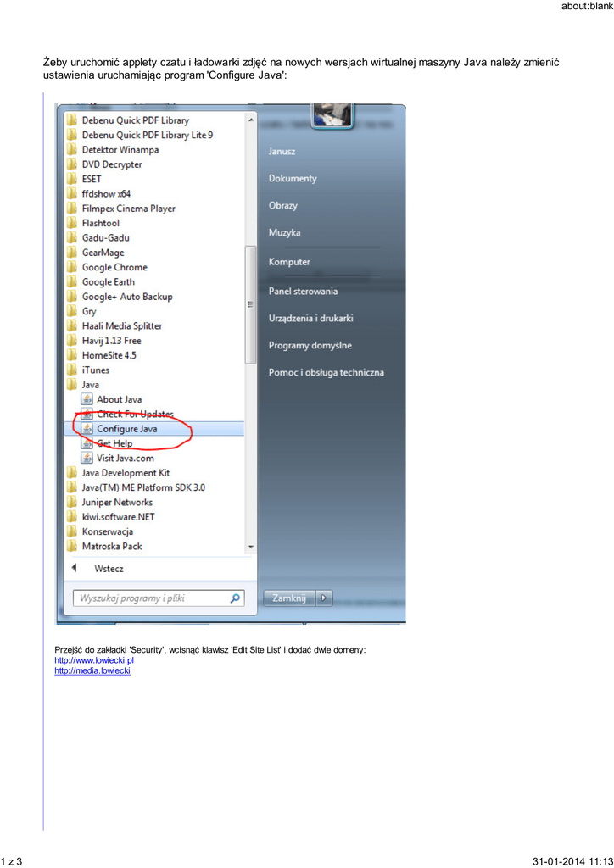Click the Get Help Java icon
Viewport: 614px width, 868px height.
coord(87,443)
